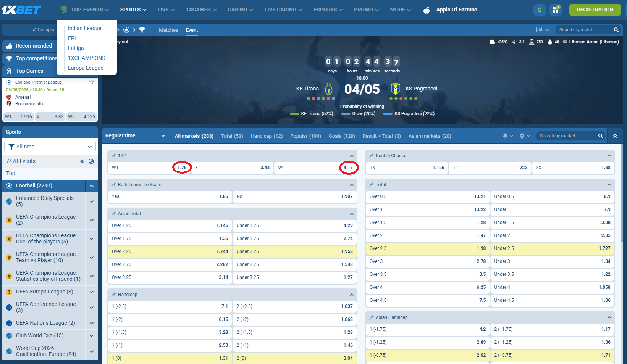
Task: Switch to the Matches tab
Action: click(168, 30)
